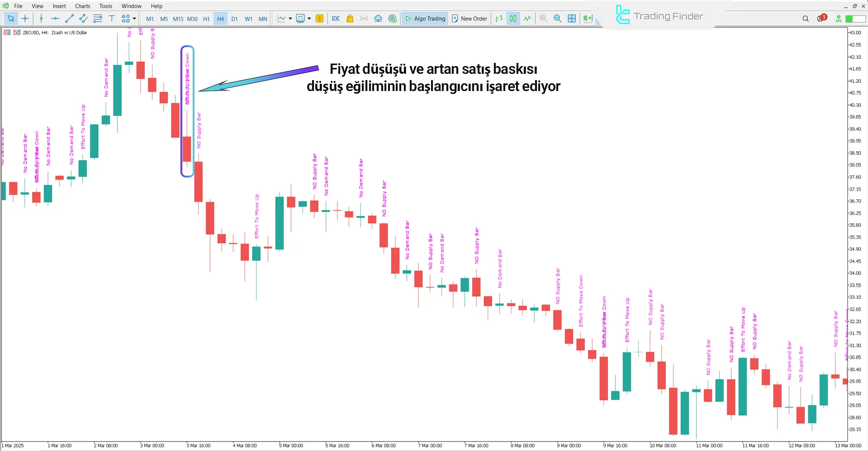Open the MetaEditor via the IDE icon

(336, 19)
